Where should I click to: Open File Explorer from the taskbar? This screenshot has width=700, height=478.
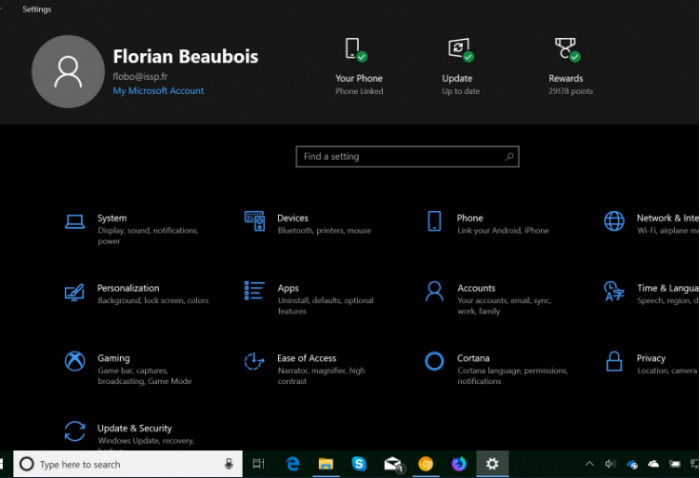pyautogui.click(x=326, y=464)
